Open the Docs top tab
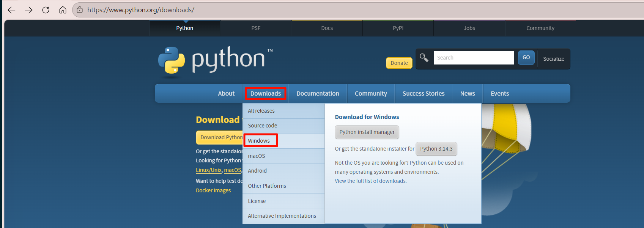This screenshot has height=228, width=644. click(327, 28)
